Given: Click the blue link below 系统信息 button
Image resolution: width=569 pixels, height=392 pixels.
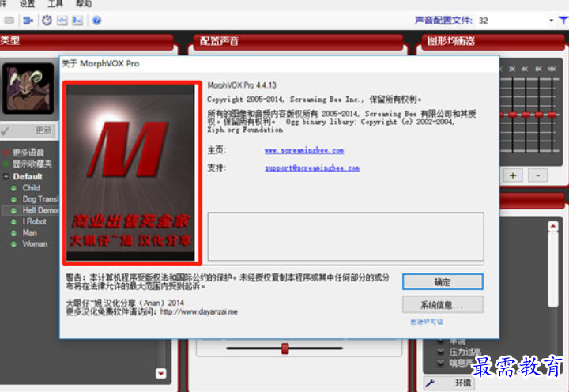Looking at the screenshot, I should coord(427,322).
